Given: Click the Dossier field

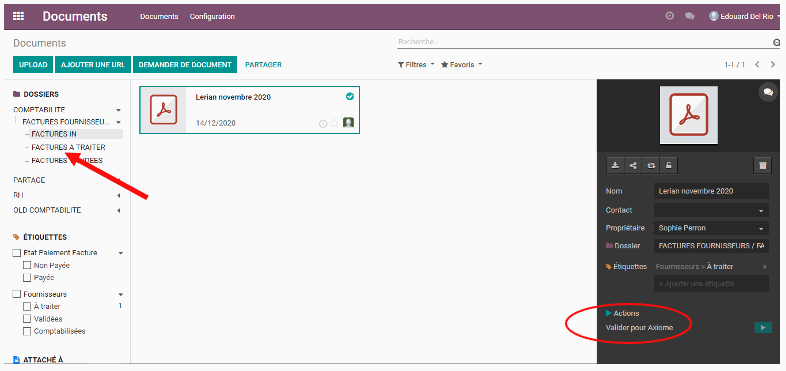Looking at the screenshot, I should [x=711, y=246].
